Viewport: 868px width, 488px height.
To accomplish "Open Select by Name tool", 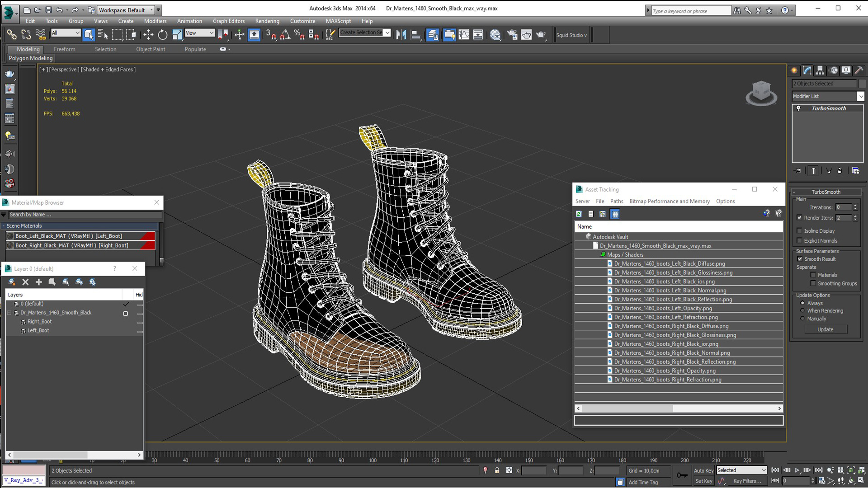I will pyautogui.click(x=103, y=35).
